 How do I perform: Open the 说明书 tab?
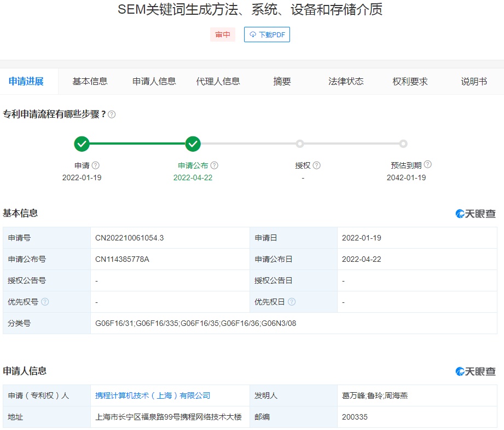pos(474,82)
